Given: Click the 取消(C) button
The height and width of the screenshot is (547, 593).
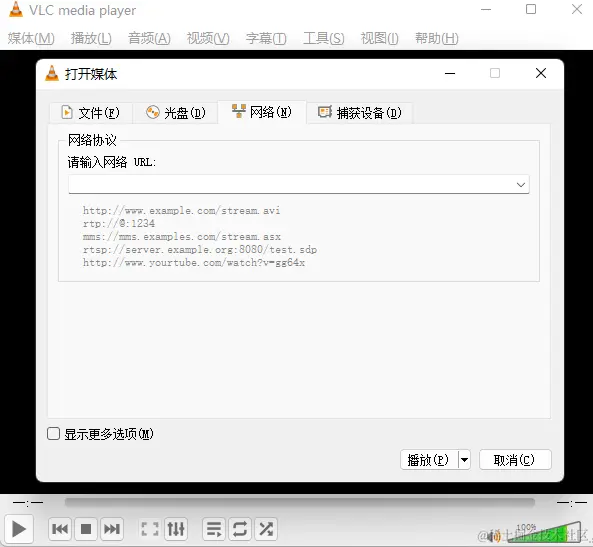Looking at the screenshot, I should click(515, 460).
